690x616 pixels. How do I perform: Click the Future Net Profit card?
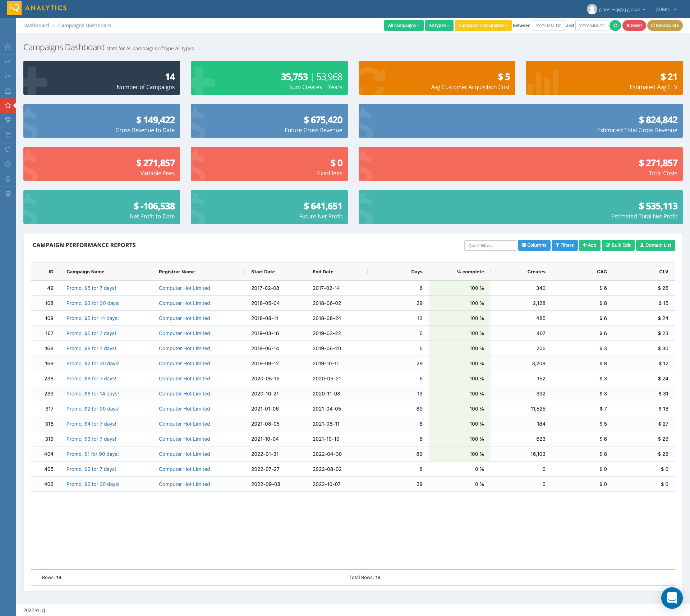[269, 207]
